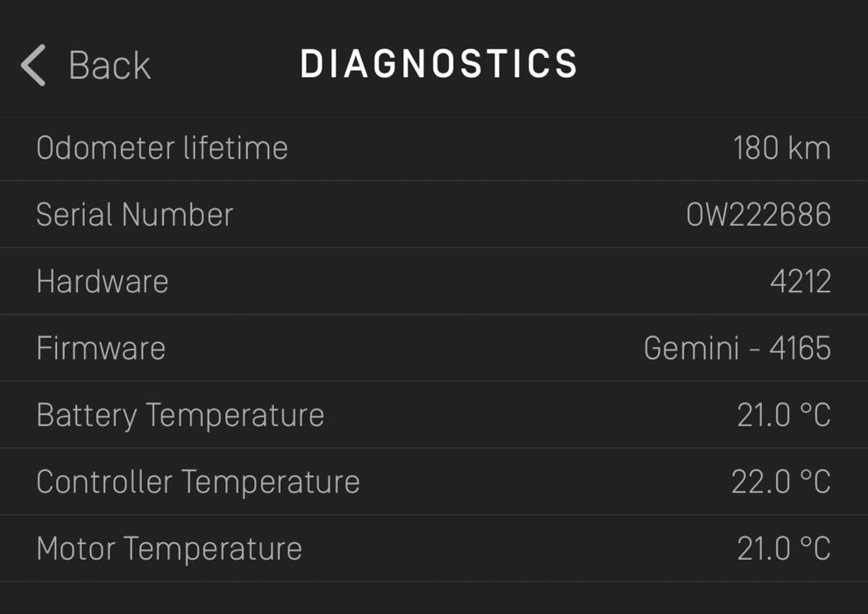868x614 pixels.
Task: Select the Firmware row label
Action: coord(101,348)
